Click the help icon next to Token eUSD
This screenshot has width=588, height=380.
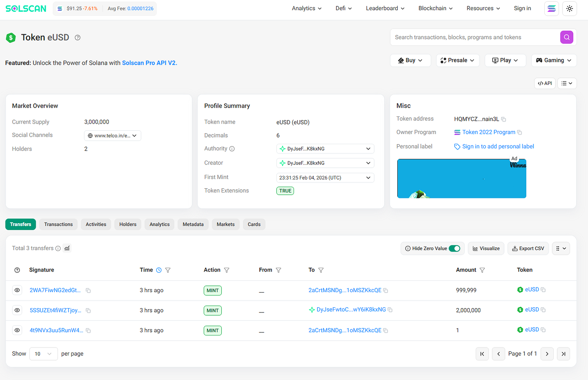(78, 37)
